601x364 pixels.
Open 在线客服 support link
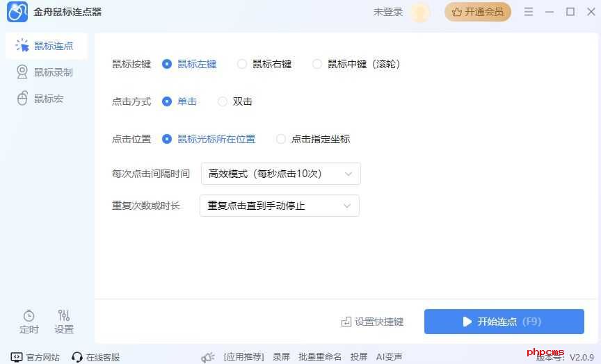pyautogui.click(x=96, y=357)
